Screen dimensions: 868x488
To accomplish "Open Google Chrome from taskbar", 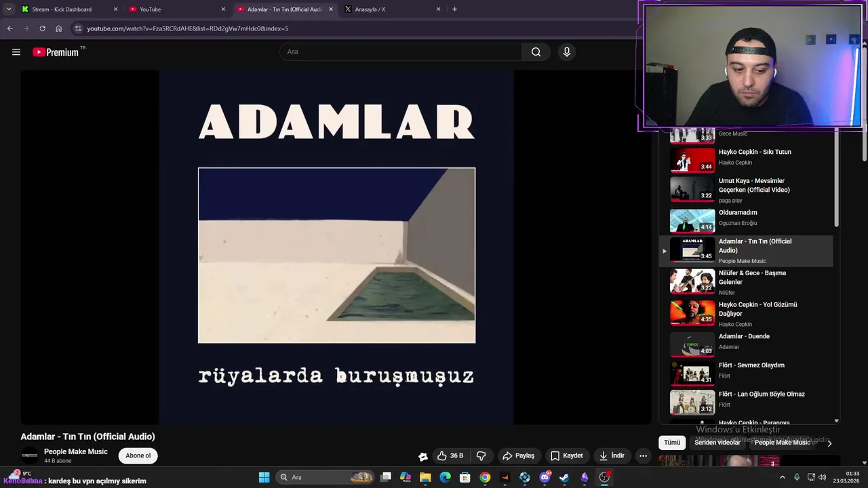I will 485,477.
